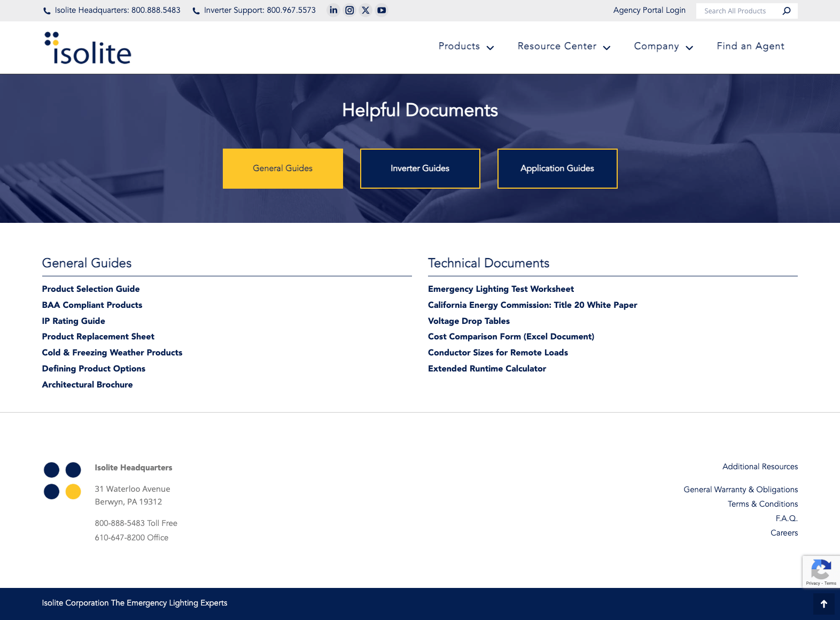The width and height of the screenshot is (840, 620).
Task: Open Voltage Drop Tables document
Action: click(469, 321)
